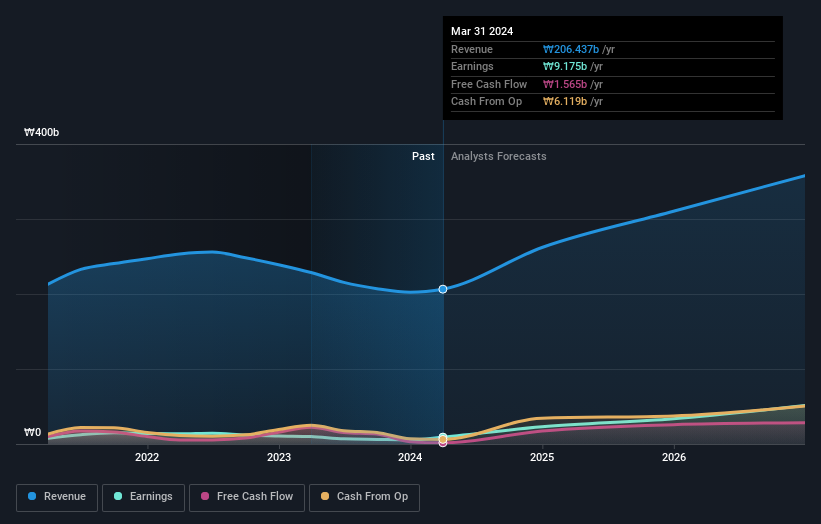The width and height of the screenshot is (821, 524).
Task: Click Cash From Op value ₩6.119b
Action: pyautogui.click(x=565, y=102)
